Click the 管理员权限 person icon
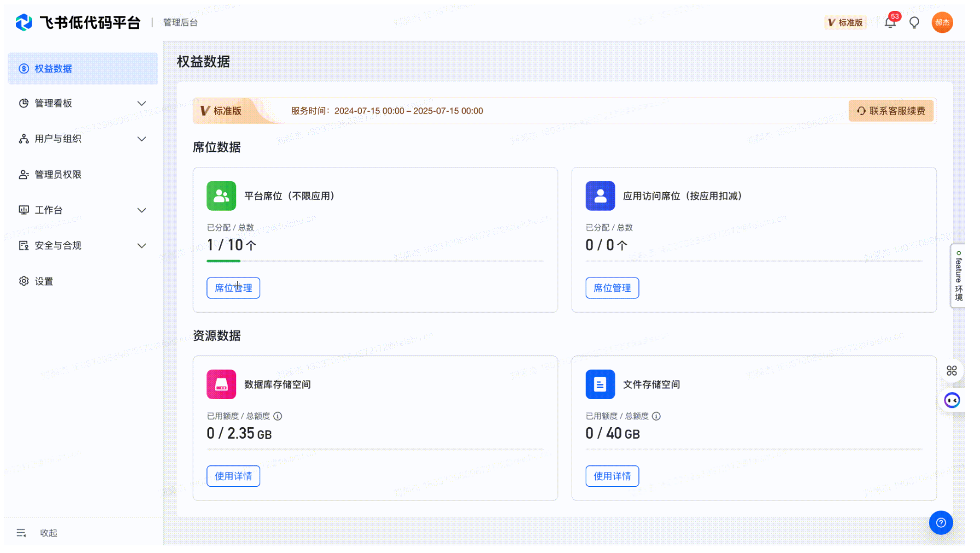This screenshot has width=980, height=553. [24, 175]
